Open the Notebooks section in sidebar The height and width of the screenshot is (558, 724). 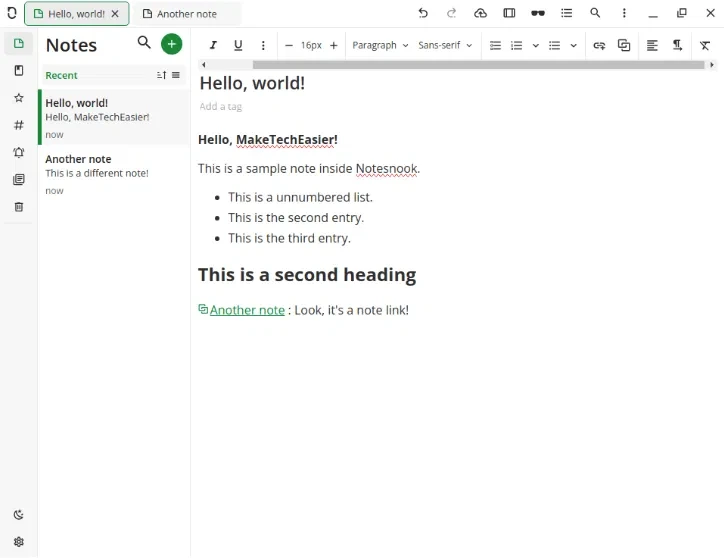pyautogui.click(x=18, y=71)
